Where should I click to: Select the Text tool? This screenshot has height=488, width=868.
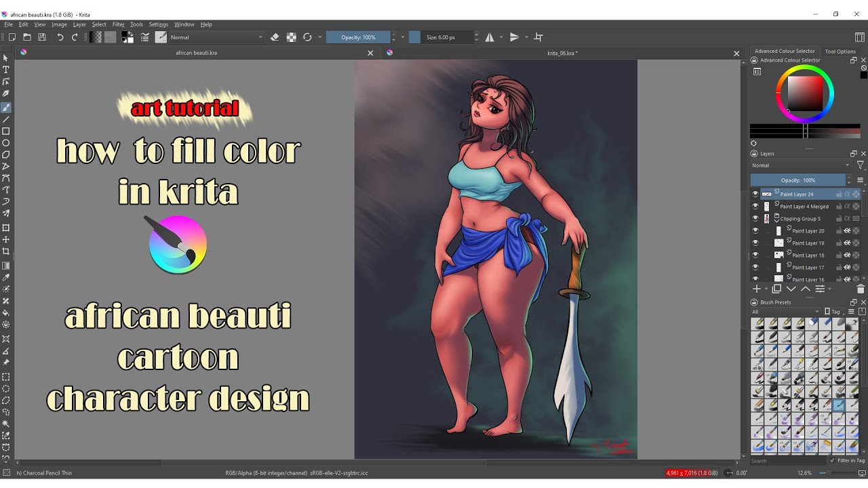6,70
